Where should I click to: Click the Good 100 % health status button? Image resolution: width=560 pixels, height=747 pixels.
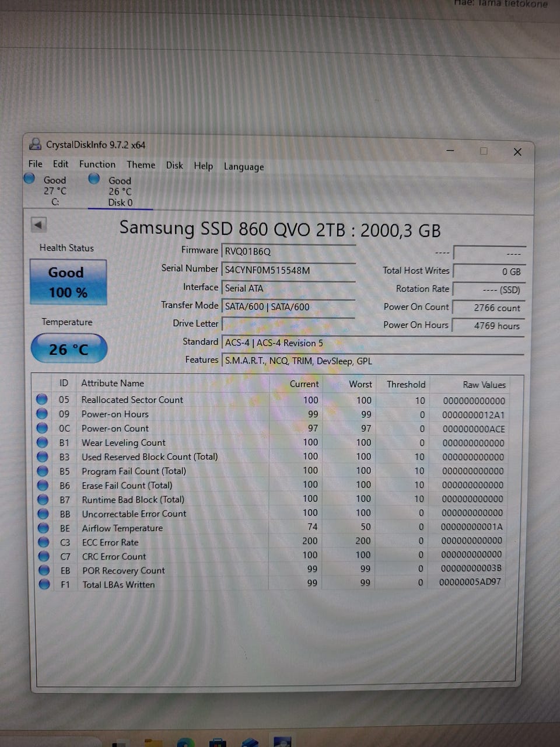pos(68,282)
